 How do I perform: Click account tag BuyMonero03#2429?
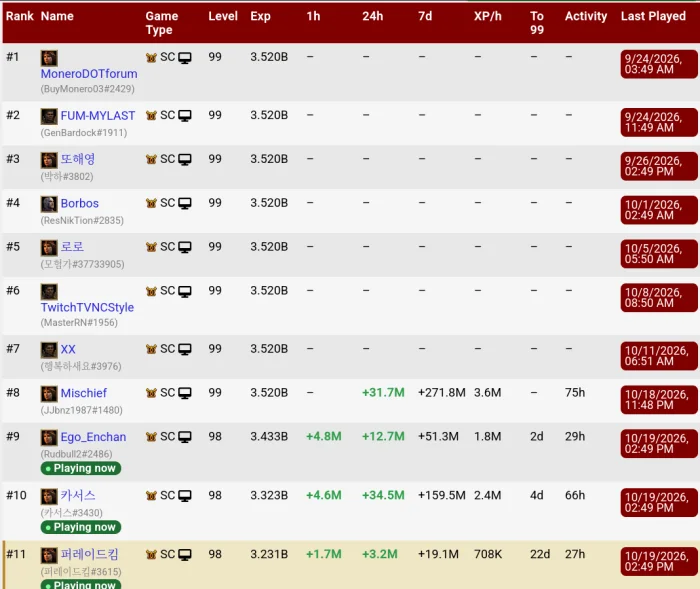coord(88,89)
